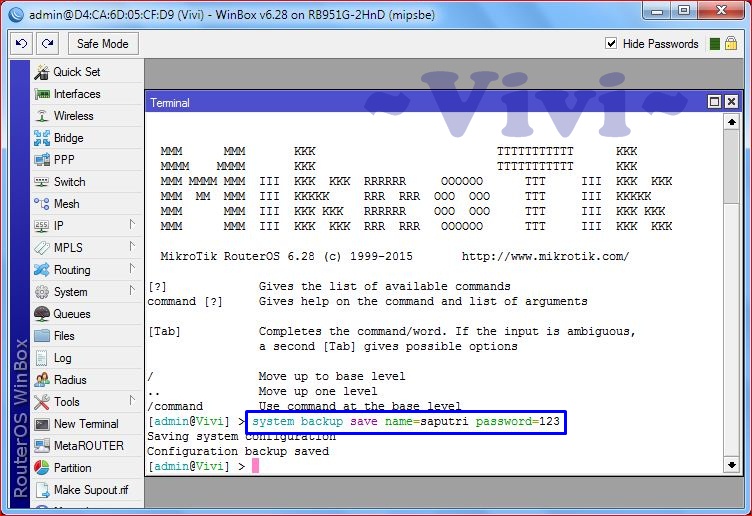Click the terminal cursor input prompt

pyautogui.click(x=255, y=466)
